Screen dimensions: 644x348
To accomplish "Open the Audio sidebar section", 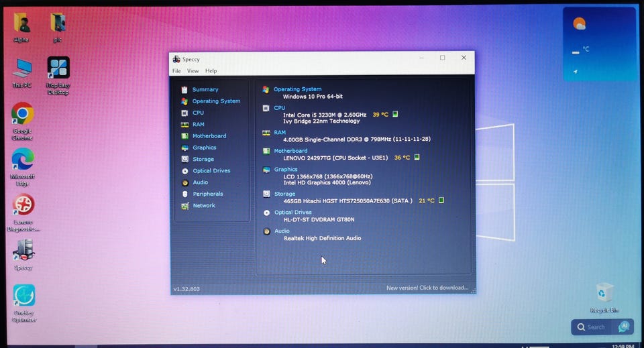I will tap(200, 182).
